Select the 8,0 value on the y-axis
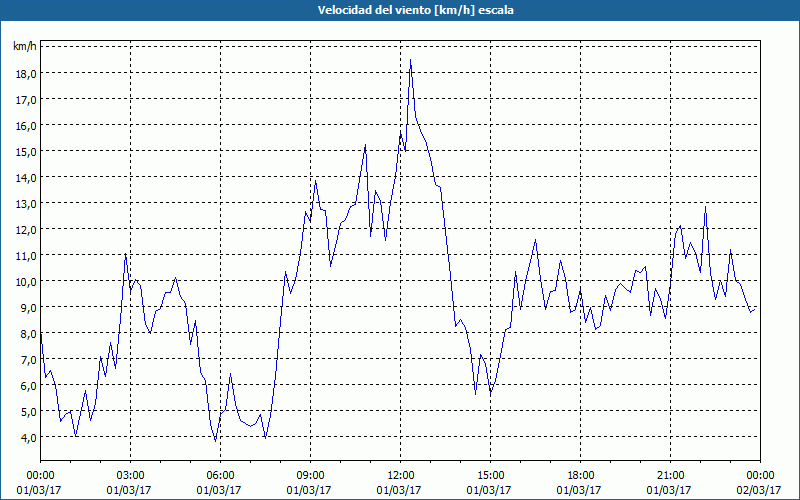The image size is (800, 500). [x=29, y=334]
